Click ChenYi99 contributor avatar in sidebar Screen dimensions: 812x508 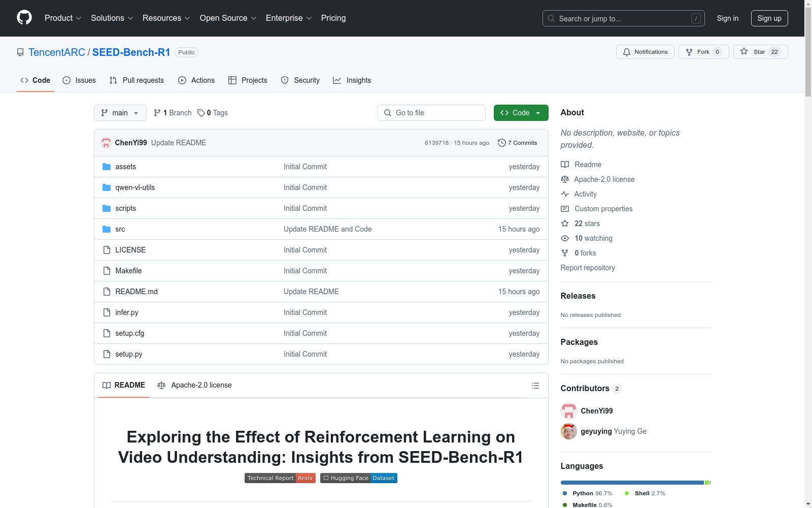[x=569, y=411]
